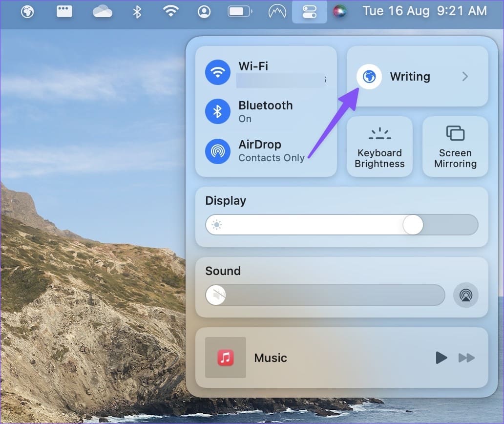Open Control Center icon in menu bar

tap(310, 12)
